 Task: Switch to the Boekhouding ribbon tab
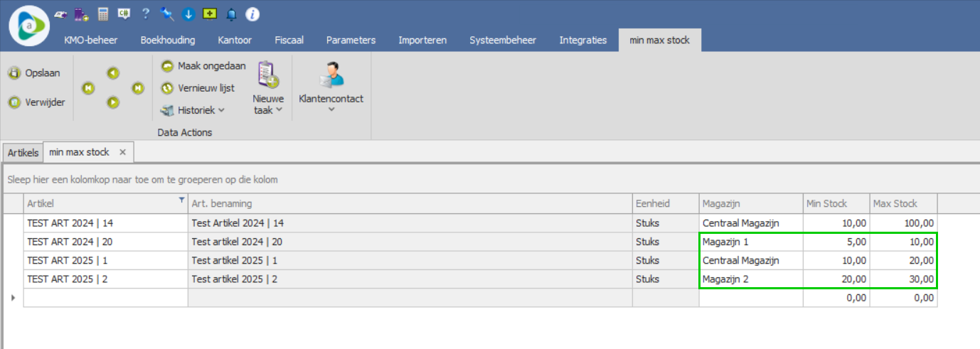click(167, 40)
